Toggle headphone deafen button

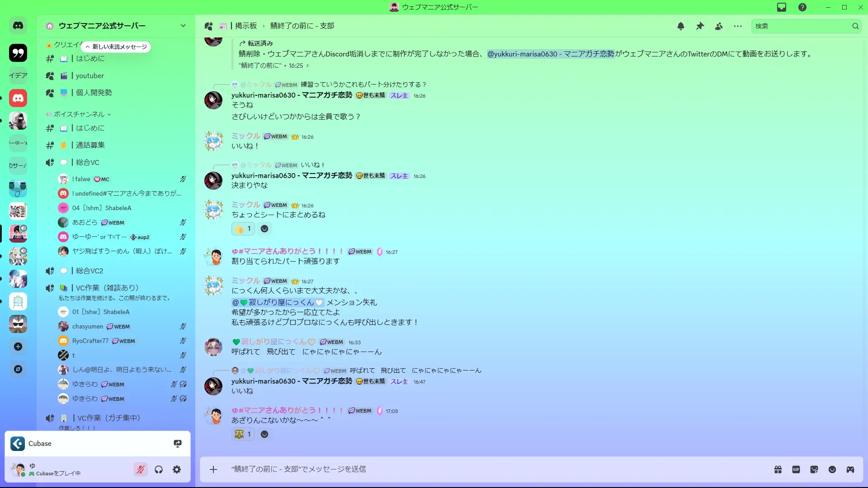[x=159, y=469]
